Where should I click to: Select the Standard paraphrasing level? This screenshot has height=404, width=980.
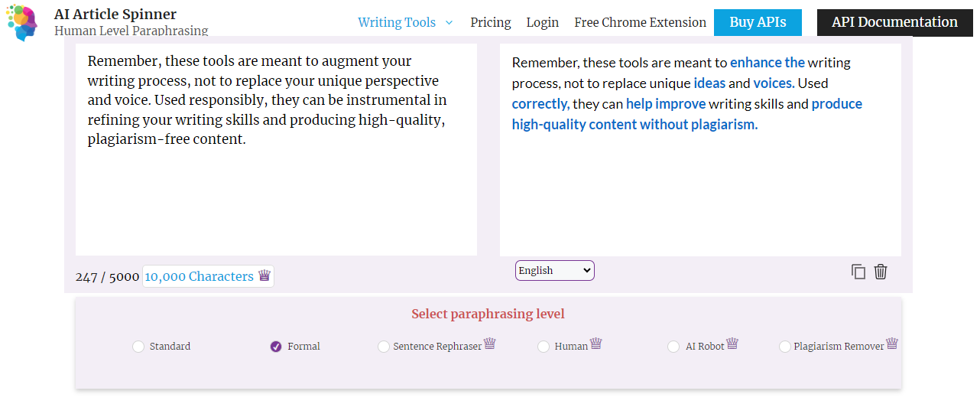[x=138, y=347]
